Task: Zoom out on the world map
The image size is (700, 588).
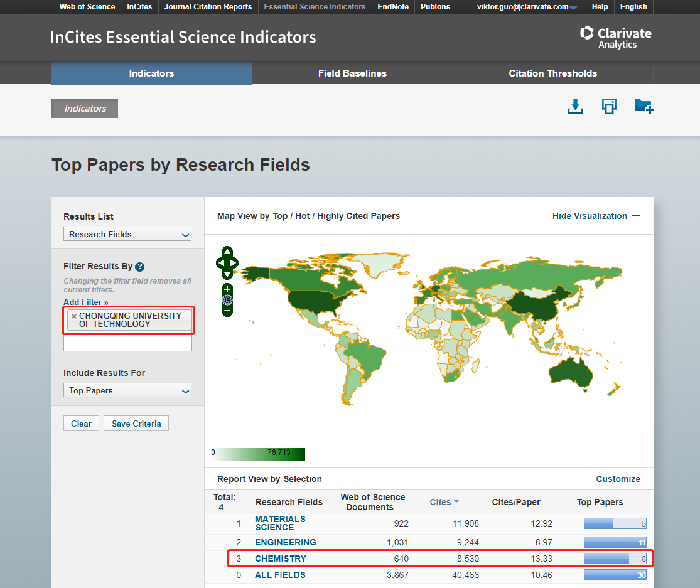Action: [x=227, y=310]
